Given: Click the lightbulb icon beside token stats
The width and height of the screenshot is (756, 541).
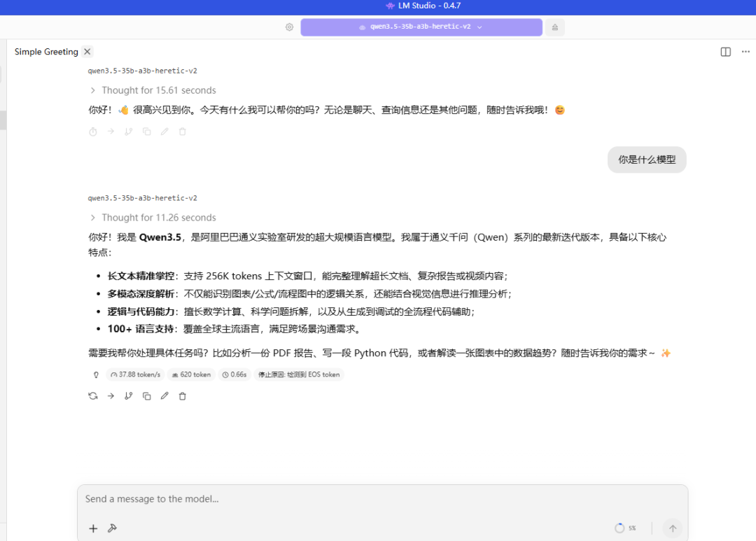Looking at the screenshot, I should click(96, 374).
